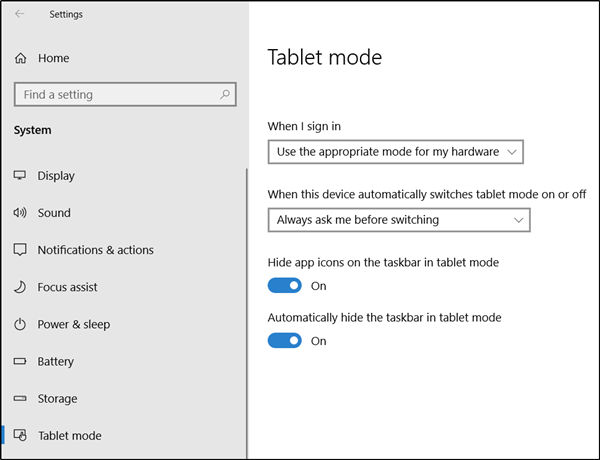Click the Power & sleep icon
The image size is (600, 460).
[20, 324]
